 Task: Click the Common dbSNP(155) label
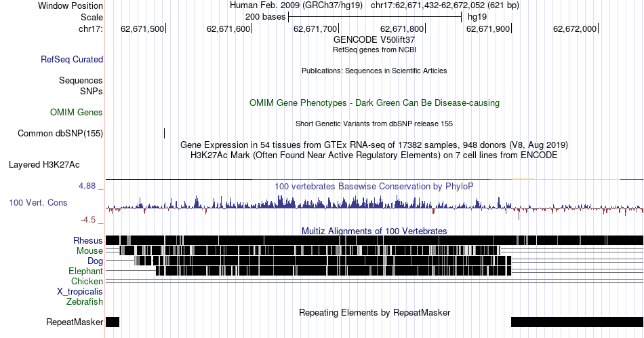60,133
